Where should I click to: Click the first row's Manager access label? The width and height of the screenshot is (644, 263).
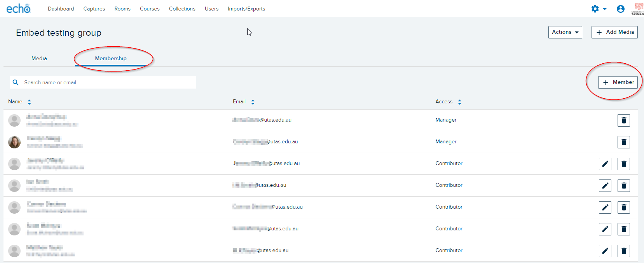tap(446, 120)
